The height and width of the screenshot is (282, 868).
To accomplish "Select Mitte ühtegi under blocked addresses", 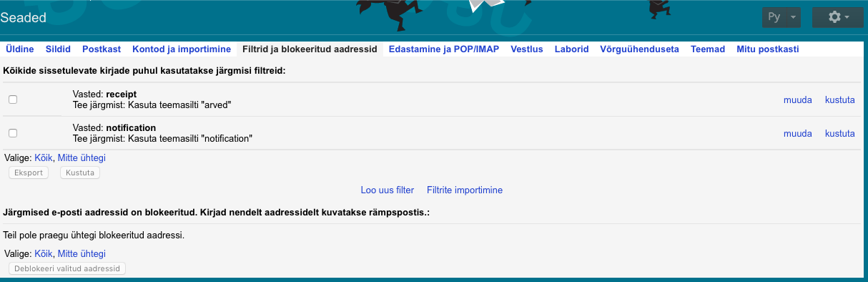I will tap(82, 253).
